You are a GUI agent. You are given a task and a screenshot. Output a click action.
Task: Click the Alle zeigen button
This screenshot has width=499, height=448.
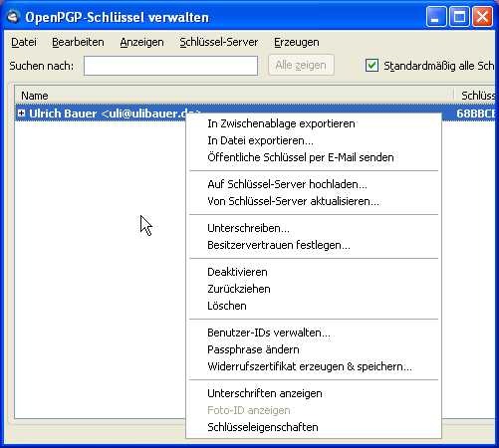coord(301,66)
